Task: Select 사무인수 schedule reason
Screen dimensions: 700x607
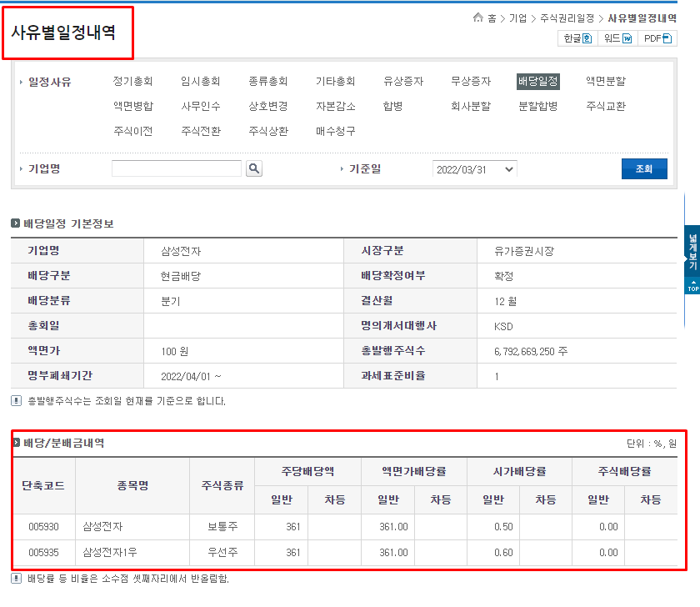Action: click(201, 106)
